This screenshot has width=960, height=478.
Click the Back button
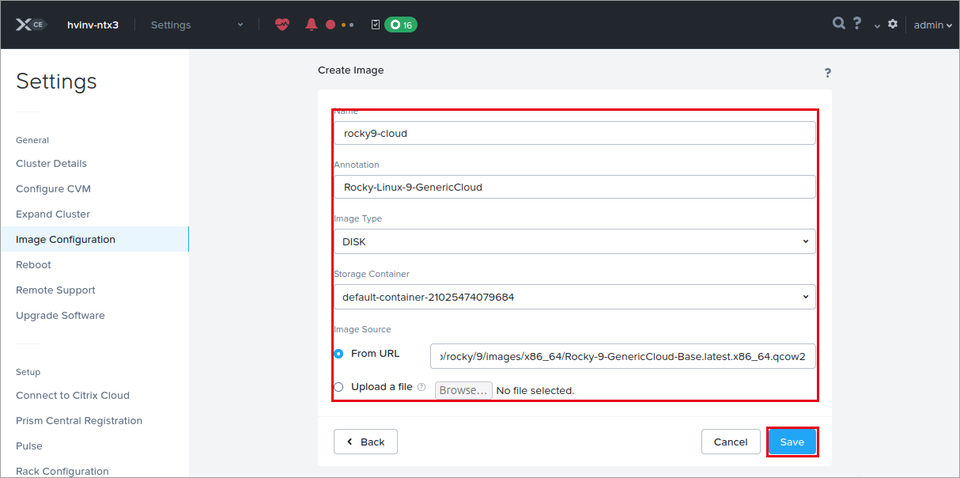[x=366, y=442]
